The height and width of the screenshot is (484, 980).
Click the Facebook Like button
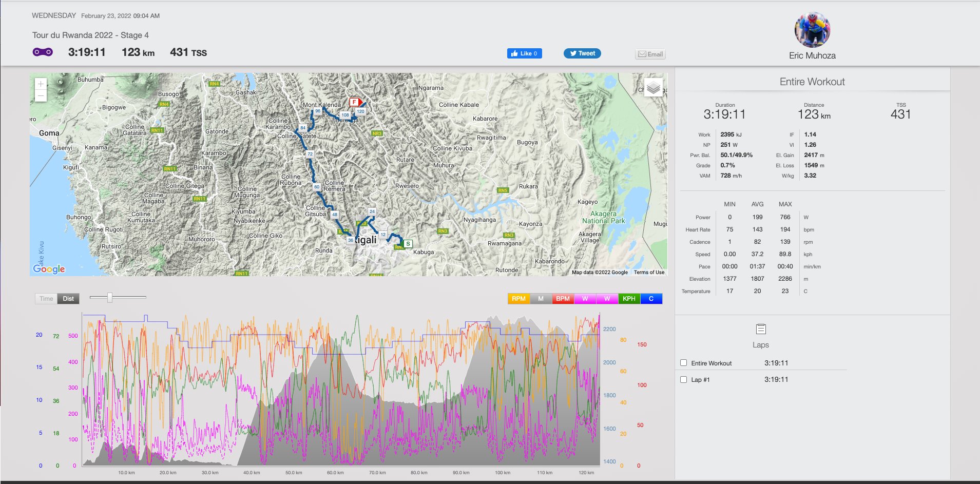pos(524,53)
